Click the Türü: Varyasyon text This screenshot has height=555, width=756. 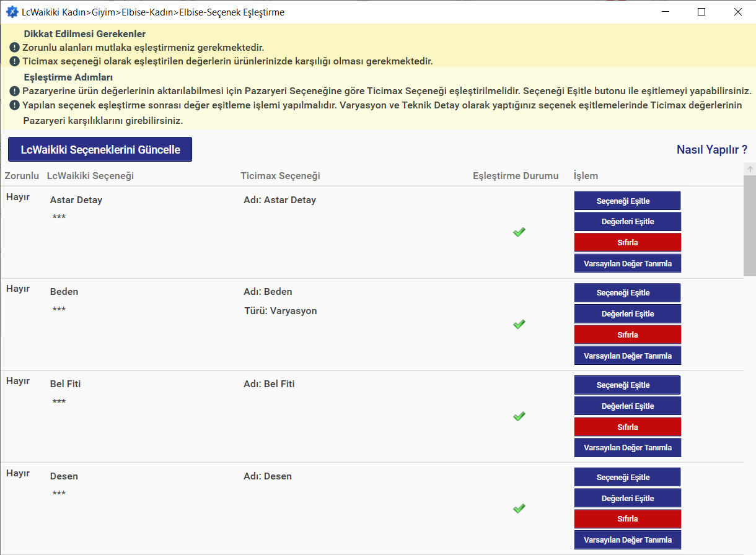coord(280,311)
